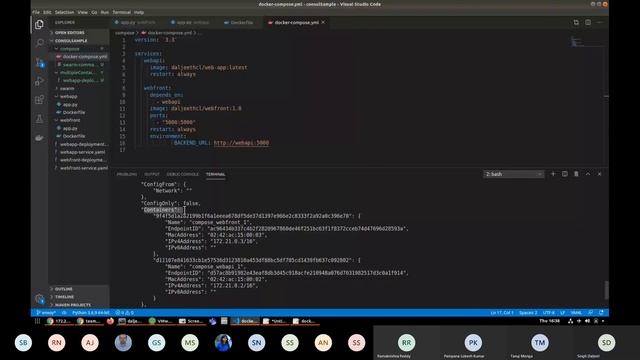640x360 pixels.
Task: Follow the http://webapi:5000 link in editor
Action: tap(241, 143)
